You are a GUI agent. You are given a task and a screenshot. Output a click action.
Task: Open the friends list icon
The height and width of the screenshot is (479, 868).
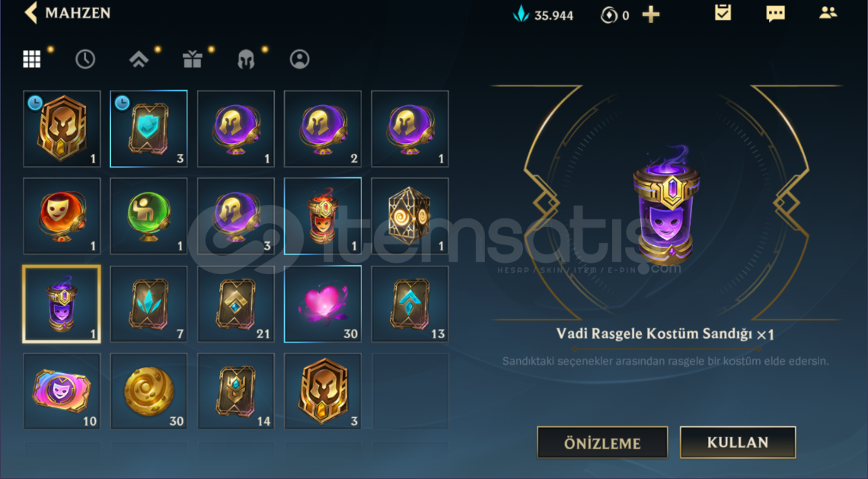(828, 13)
